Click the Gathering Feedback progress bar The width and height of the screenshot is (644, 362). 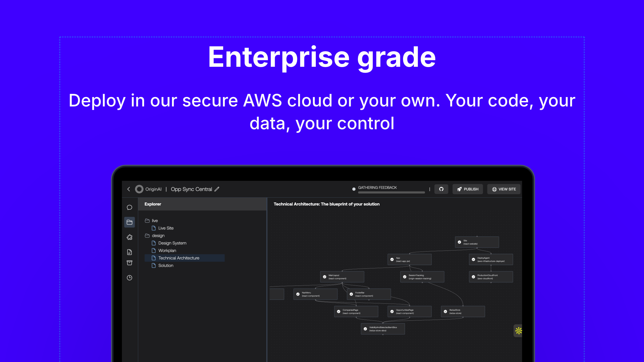(x=391, y=192)
